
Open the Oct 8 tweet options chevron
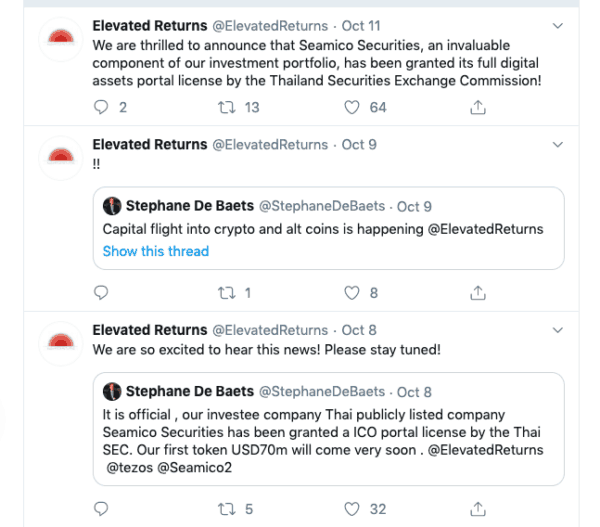coord(557,330)
